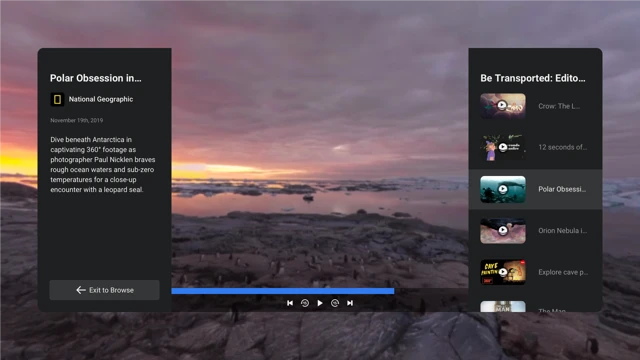Click the blue video progress bar
This screenshot has height=360, width=640.
click(283, 291)
